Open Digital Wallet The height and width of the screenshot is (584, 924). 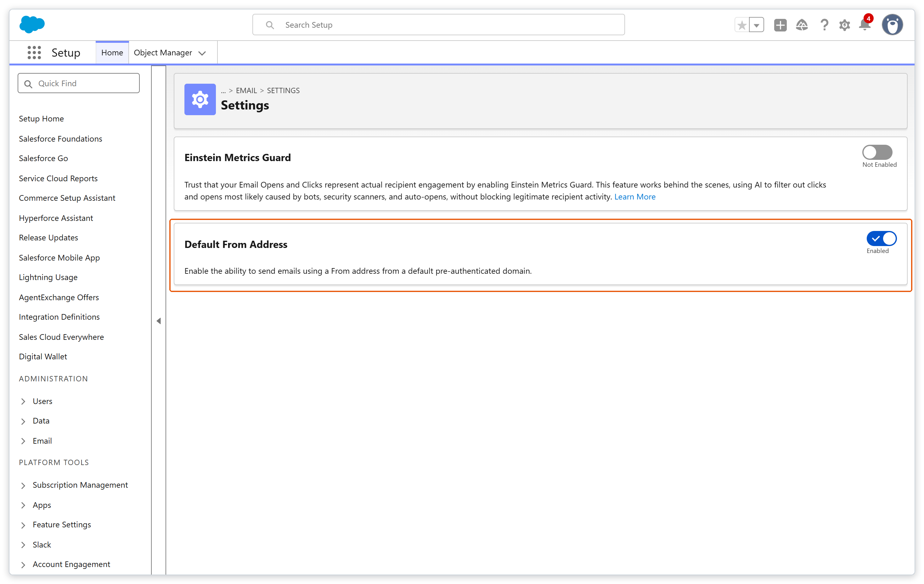42,357
